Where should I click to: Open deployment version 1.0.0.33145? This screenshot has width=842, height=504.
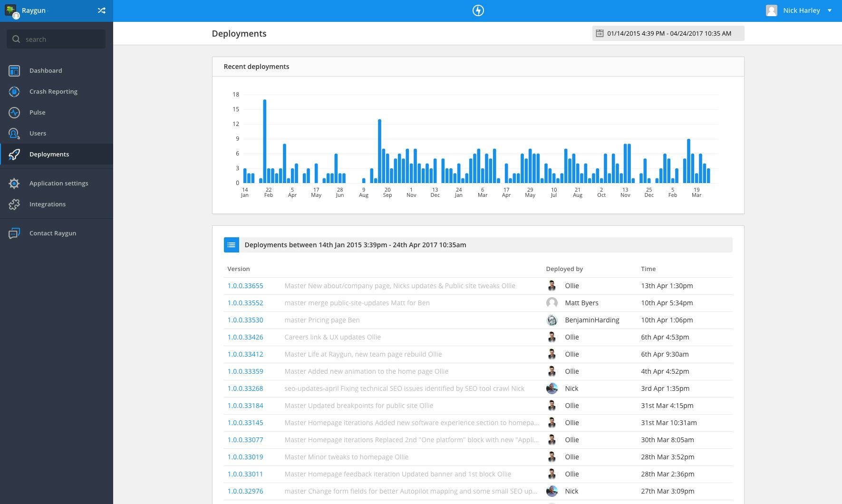[245, 423]
